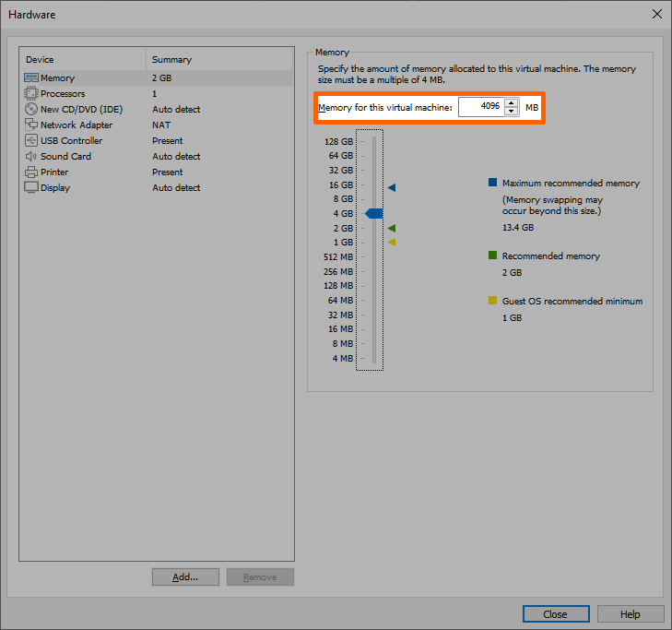
Task: Click the Sound Card speaker icon
Action: pos(31,157)
